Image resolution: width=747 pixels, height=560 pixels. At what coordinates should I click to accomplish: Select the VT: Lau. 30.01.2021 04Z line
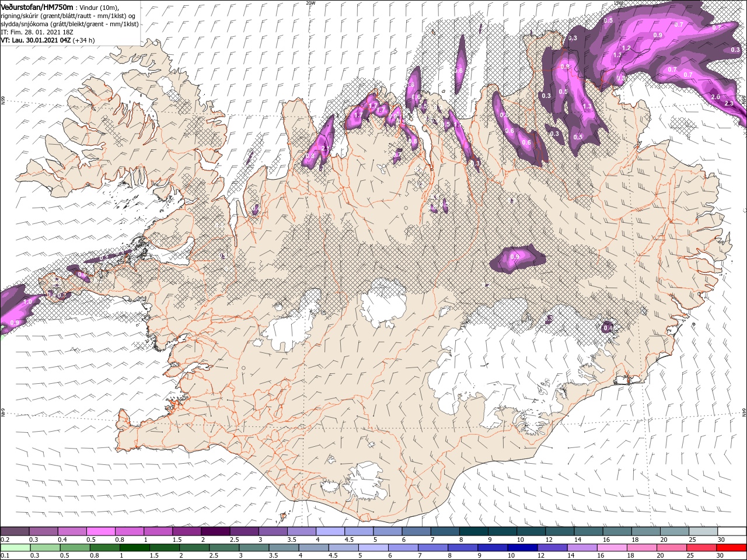click(48, 40)
